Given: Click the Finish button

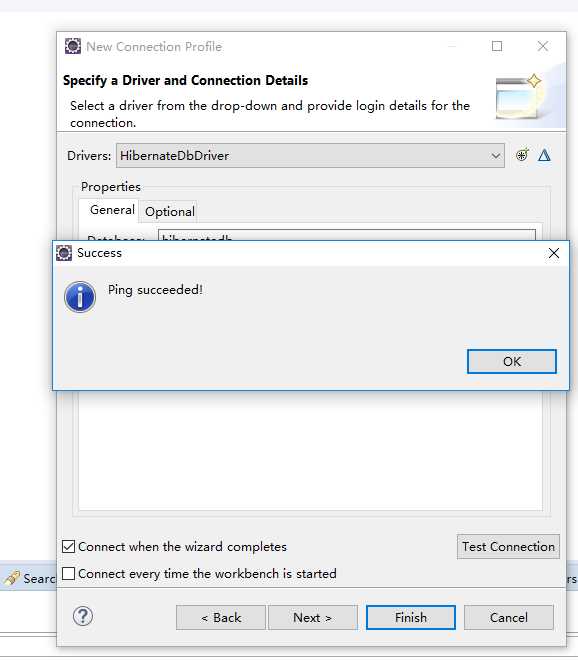Looking at the screenshot, I should pos(411,618).
